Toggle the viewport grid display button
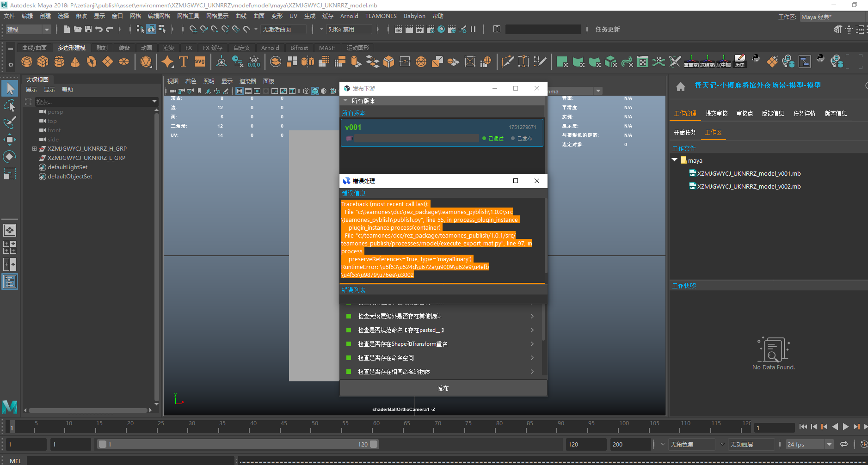This screenshot has width=868, height=465. (x=240, y=91)
